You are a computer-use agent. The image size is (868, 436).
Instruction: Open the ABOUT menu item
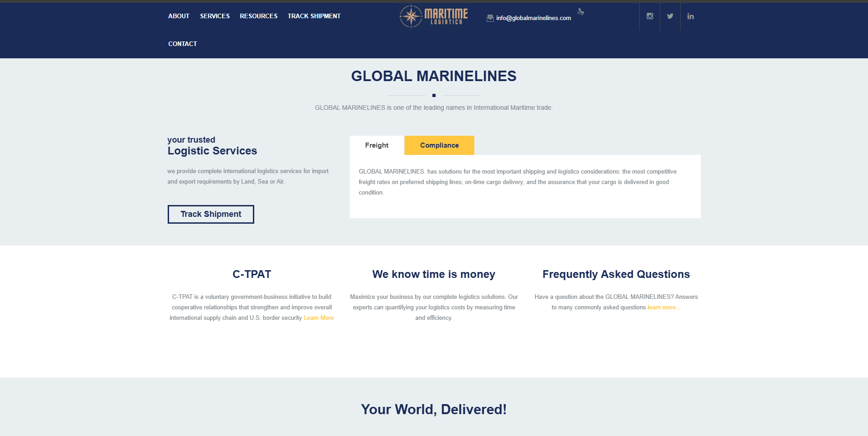(x=179, y=16)
